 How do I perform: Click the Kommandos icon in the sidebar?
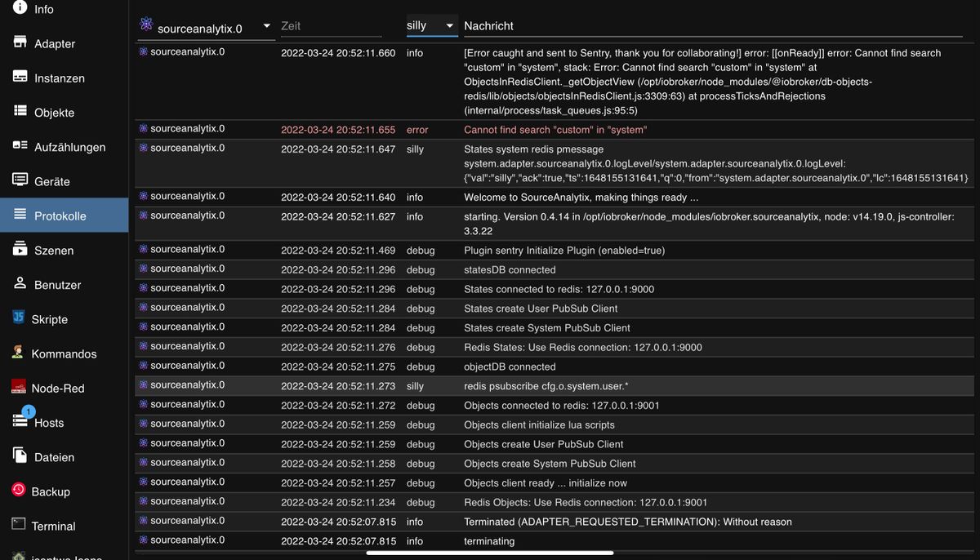[18, 353]
